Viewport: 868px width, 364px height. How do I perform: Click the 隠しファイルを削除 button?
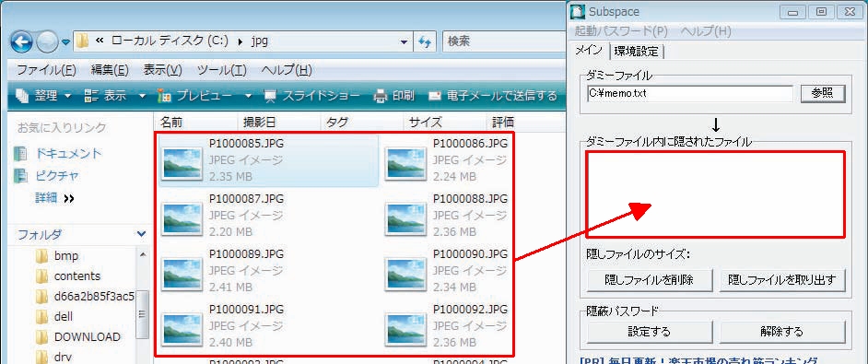649,280
